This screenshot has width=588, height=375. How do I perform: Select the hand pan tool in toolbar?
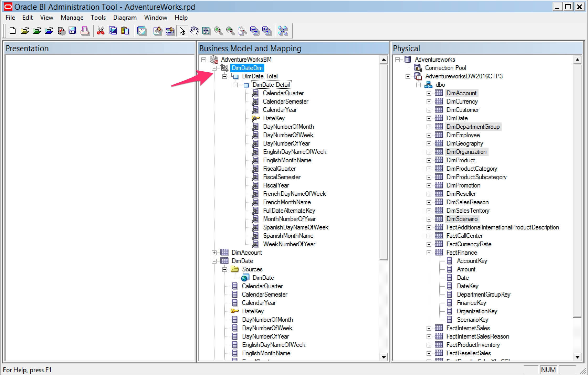click(194, 31)
